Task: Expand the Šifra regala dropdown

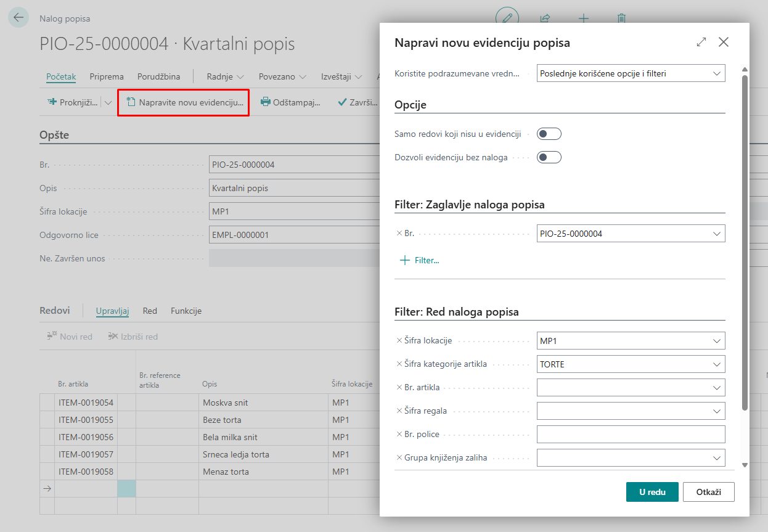Action: click(x=716, y=411)
